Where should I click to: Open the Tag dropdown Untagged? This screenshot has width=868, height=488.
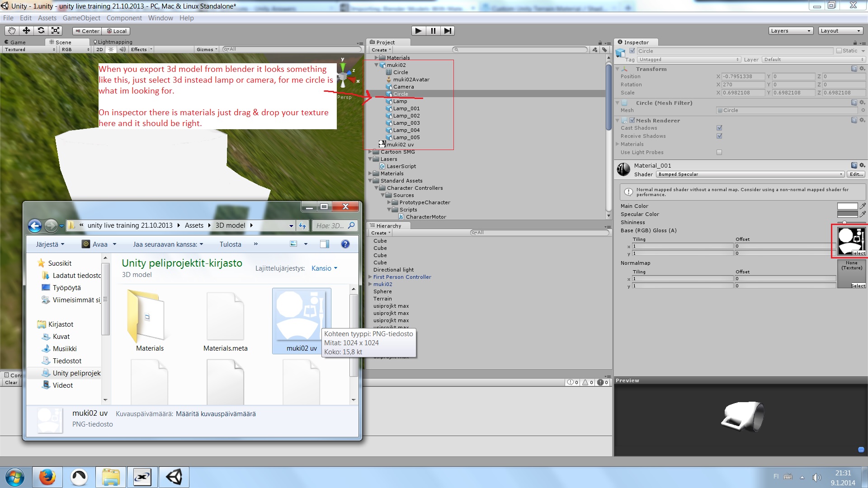click(x=689, y=60)
